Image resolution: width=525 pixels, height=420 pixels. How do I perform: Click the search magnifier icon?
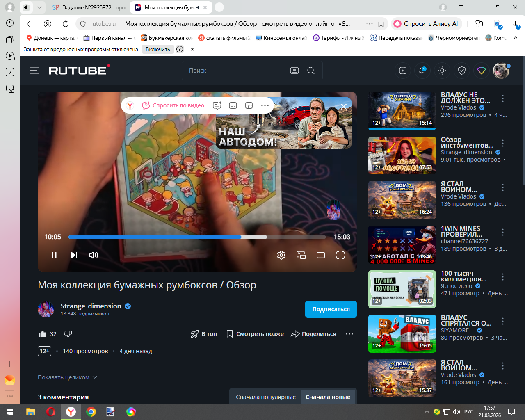tap(311, 71)
